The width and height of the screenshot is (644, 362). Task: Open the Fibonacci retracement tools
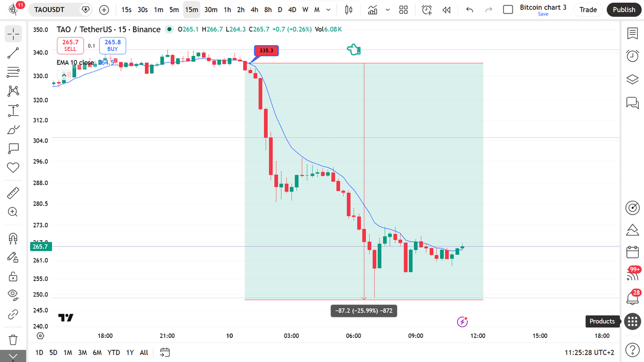[x=13, y=71]
